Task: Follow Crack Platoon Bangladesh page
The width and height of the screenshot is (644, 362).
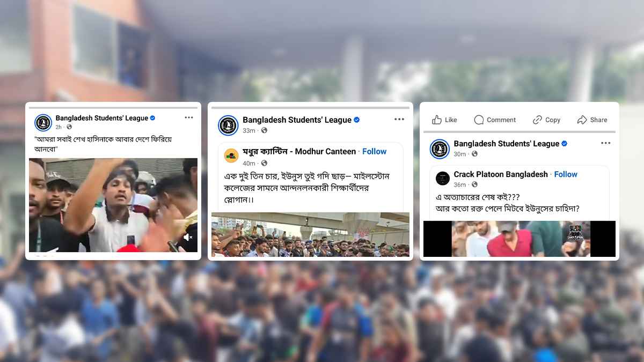Action: 566,174
